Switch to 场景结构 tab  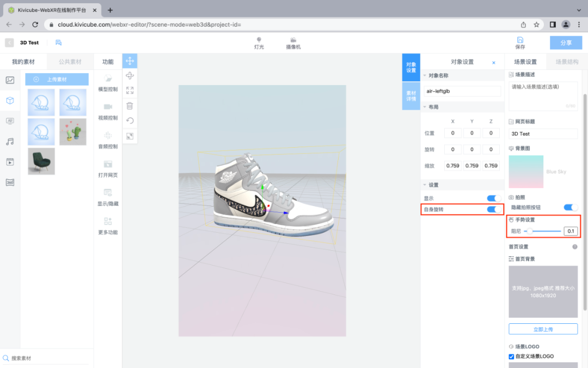[567, 62]
